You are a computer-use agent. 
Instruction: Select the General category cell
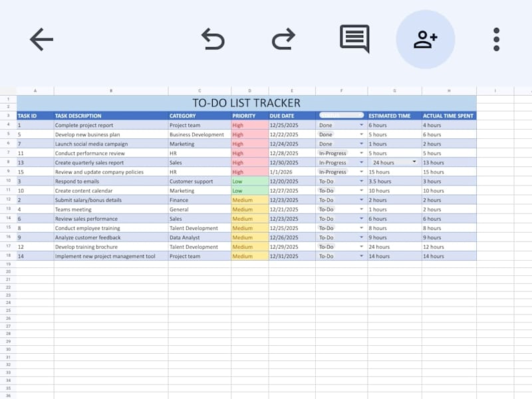point(199,209)
